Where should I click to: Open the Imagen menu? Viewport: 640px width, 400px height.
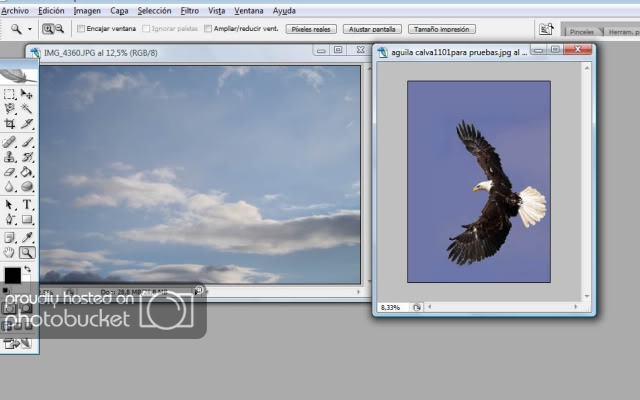(x=87, y=10)
